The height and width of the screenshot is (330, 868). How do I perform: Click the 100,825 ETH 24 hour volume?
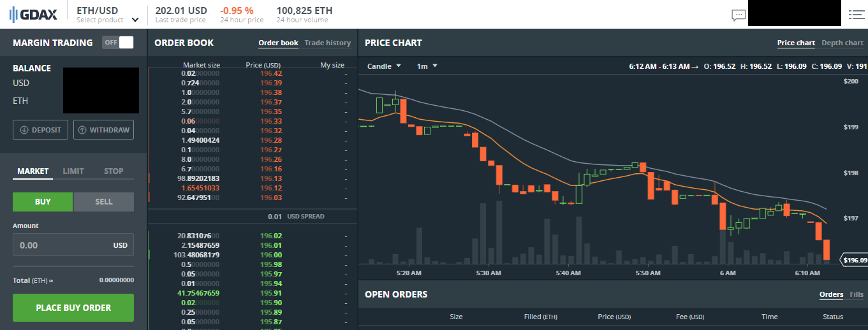pos(304,11)
